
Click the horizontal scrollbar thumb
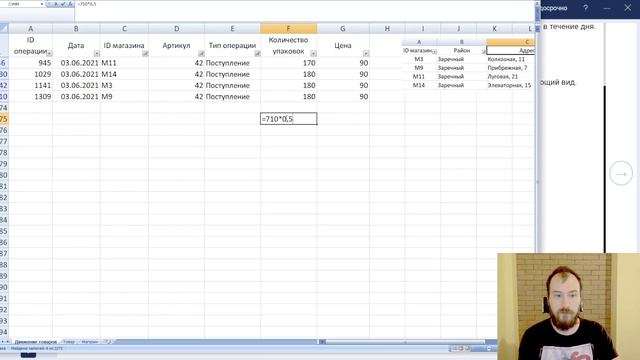(x=404, y=342)
